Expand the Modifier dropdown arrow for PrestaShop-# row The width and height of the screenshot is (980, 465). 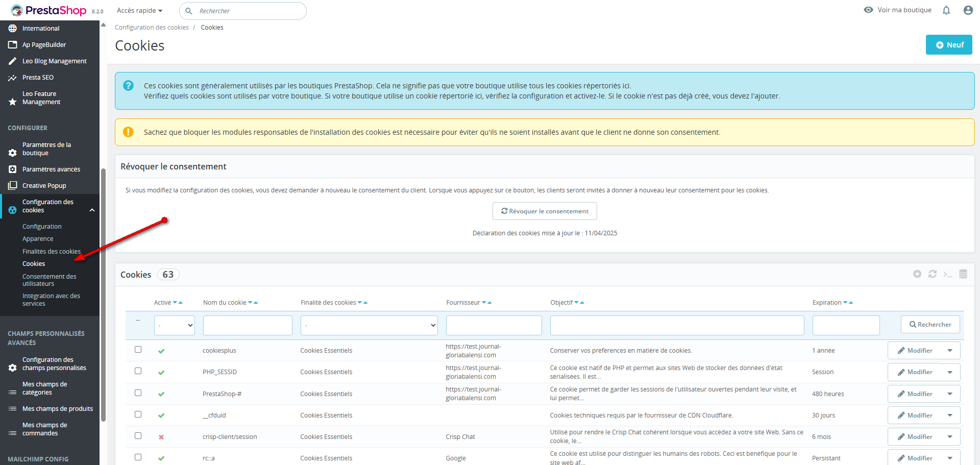click(x=950, y=394)
